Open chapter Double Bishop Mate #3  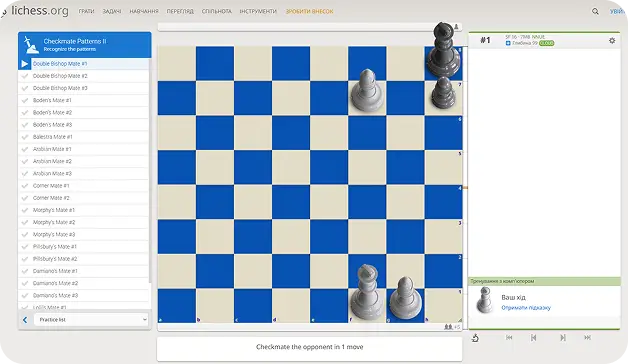(x=84, y=88)
